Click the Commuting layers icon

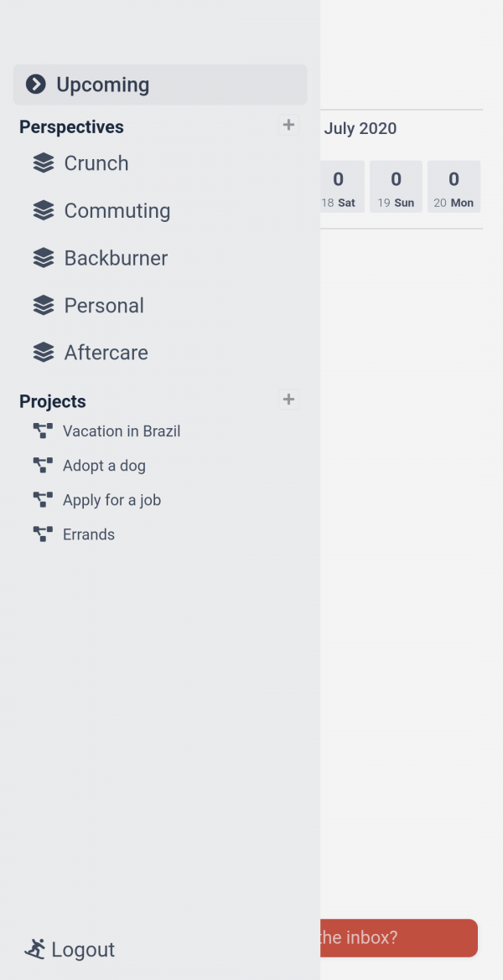coord(44,211)
